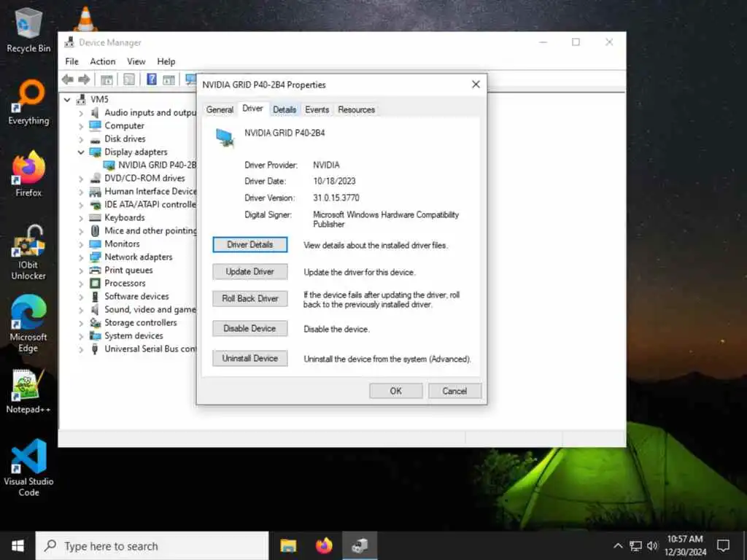Switch to the Resources tab
Viewport: 747px width, 560px height.
(356, 109)
